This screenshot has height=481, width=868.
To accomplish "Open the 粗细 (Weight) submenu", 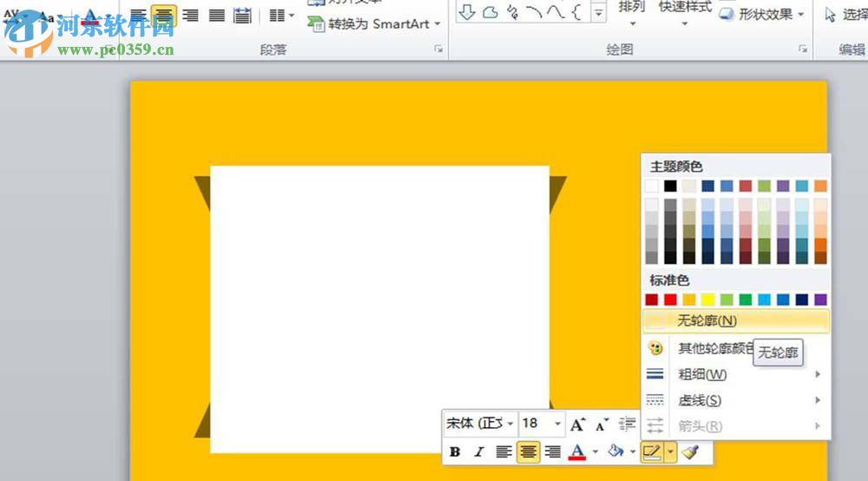I will (702, 374).
